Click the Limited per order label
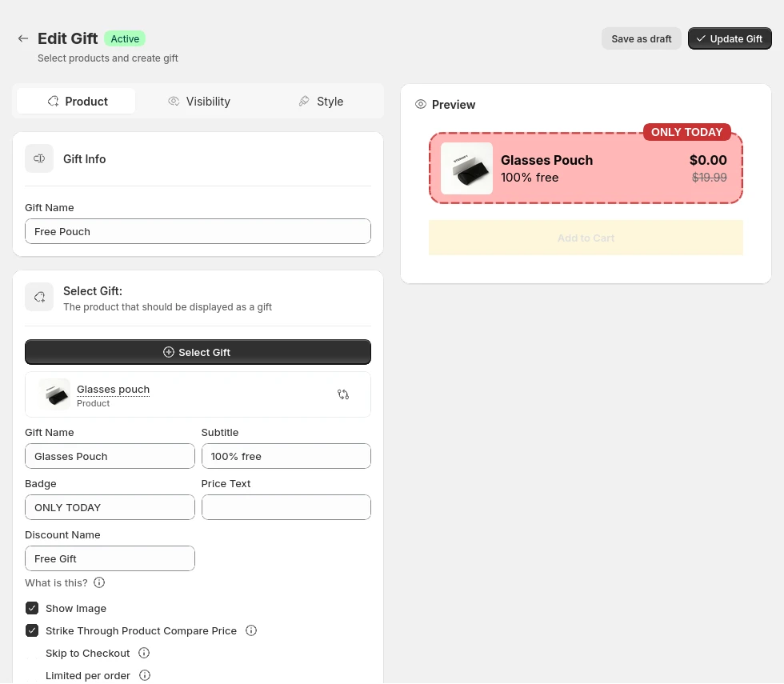784x684 pixels. (87, 676)
